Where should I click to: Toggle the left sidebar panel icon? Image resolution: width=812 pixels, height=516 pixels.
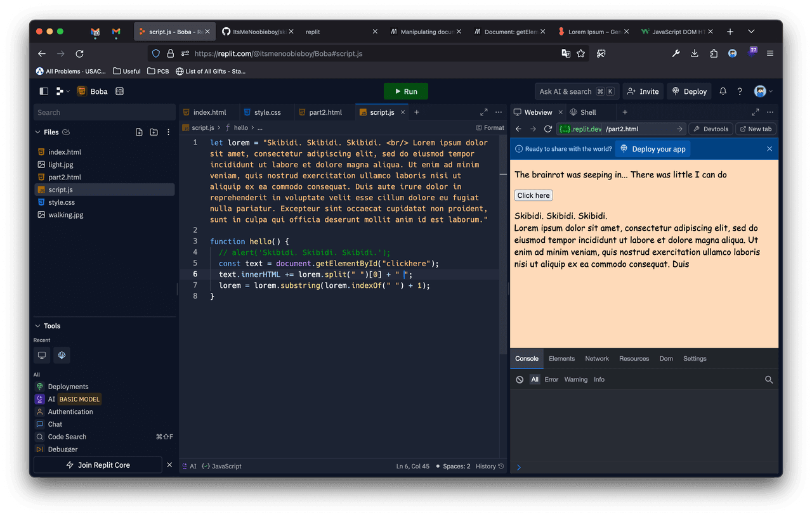click(44, 91)
